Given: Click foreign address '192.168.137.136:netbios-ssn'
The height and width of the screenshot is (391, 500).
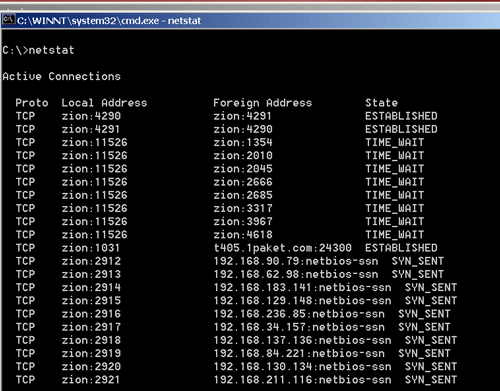Looking at the screenshot, I should [302, 340].
